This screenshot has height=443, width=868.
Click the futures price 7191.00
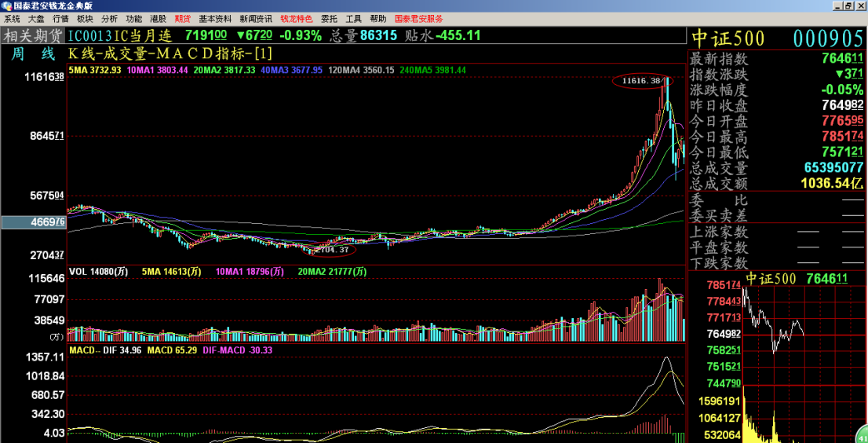coord(206,36)
